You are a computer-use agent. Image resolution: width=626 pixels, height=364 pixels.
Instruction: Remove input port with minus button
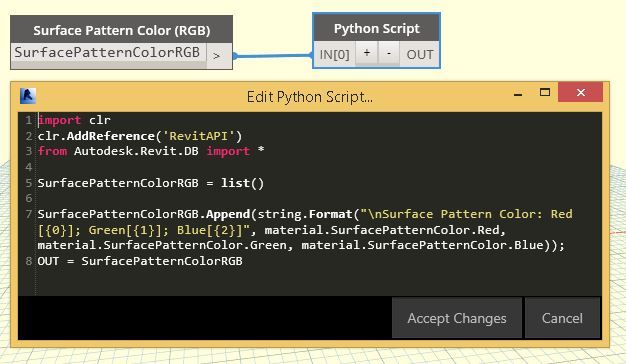[388, 53]
